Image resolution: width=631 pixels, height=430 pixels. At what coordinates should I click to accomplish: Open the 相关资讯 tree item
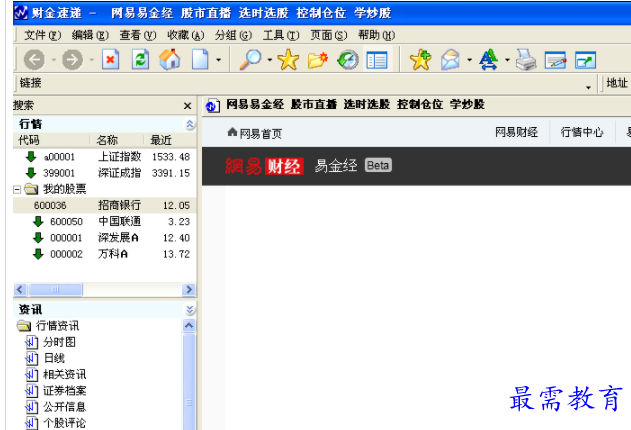point(64,374)
